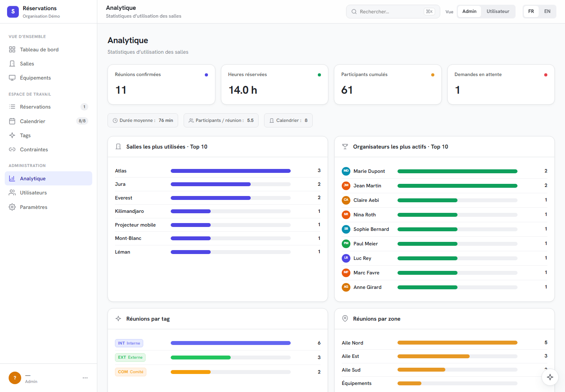Open the three-dot user menu

pyautogui.click(x=85, y=378)
